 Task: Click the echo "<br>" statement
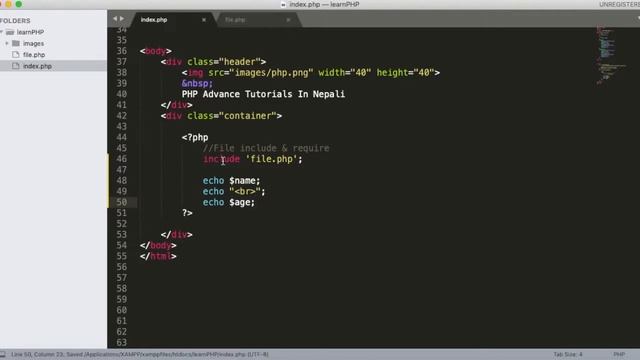pyautogui.click(x=234, y=191)
